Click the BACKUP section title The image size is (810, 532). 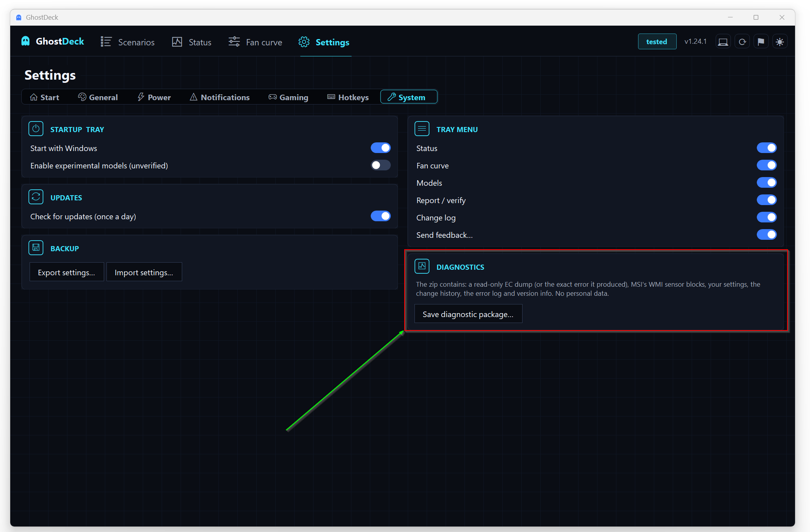click(65, 248)
